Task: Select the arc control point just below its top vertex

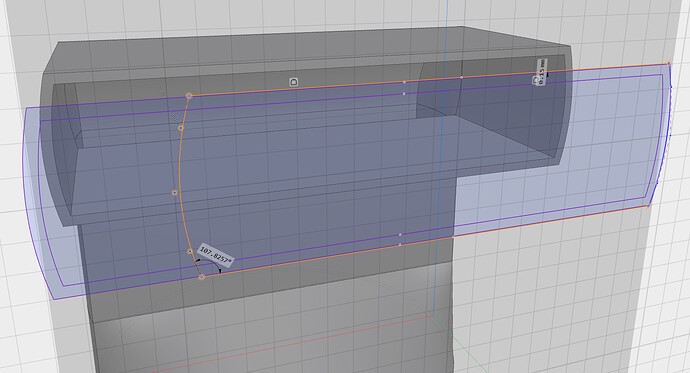Action: [181, 128]
